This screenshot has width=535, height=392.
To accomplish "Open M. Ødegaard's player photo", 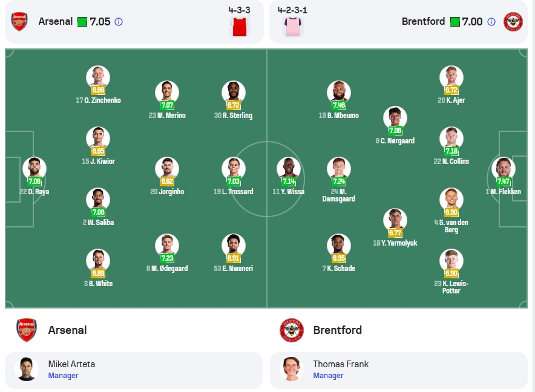I will click(x=167, y=245).
